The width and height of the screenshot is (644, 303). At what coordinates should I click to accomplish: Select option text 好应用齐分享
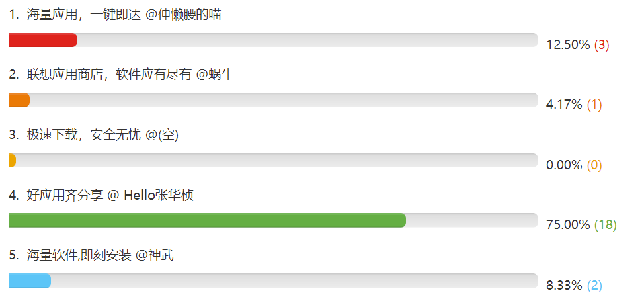point(65,196)
